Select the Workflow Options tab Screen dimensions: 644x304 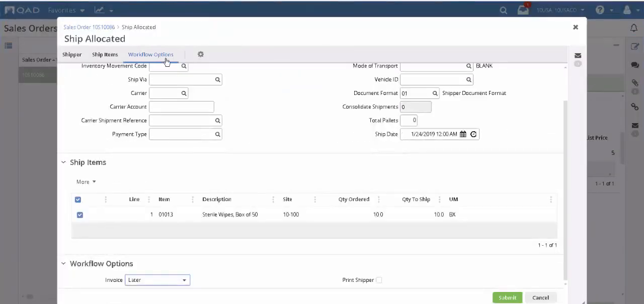click(x=150, y=54)
